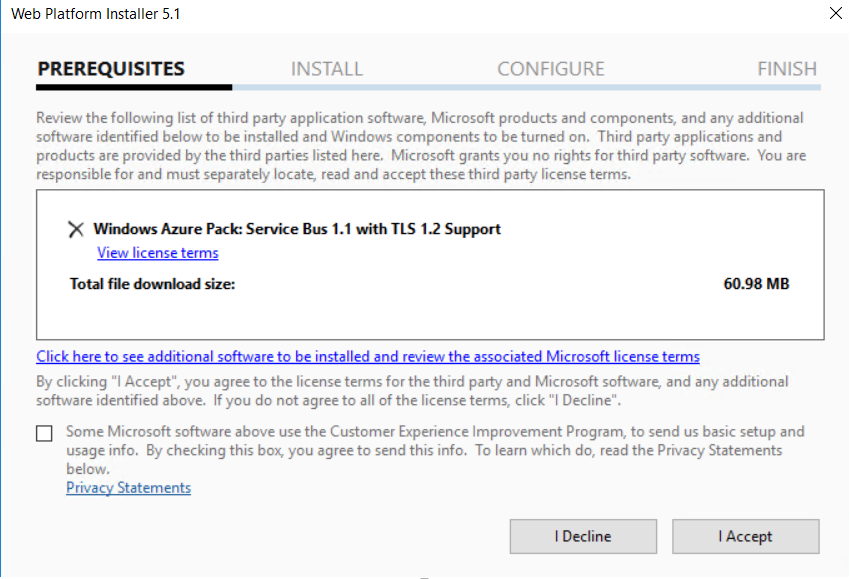850x579 pixels.
Task: Go to the CONFIGURE step tab
Action: coord(551,69)
